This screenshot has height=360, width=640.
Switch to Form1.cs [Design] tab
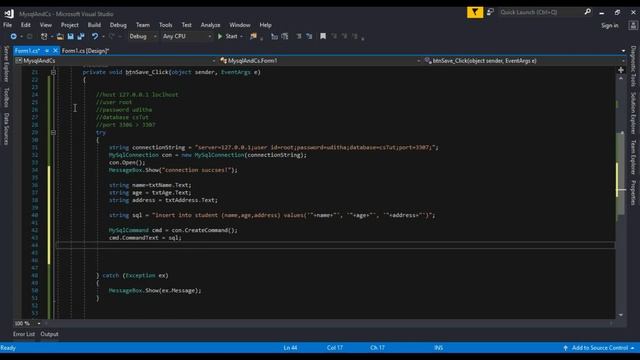pos(85,51)
